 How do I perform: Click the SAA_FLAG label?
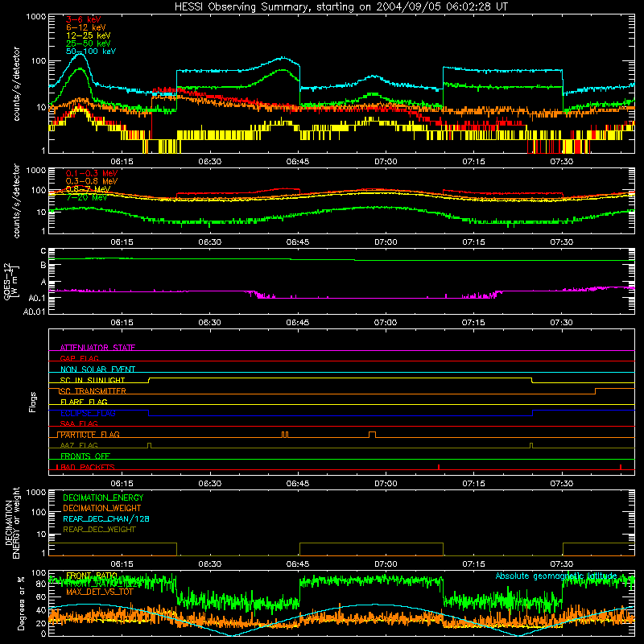pos(79,423)
